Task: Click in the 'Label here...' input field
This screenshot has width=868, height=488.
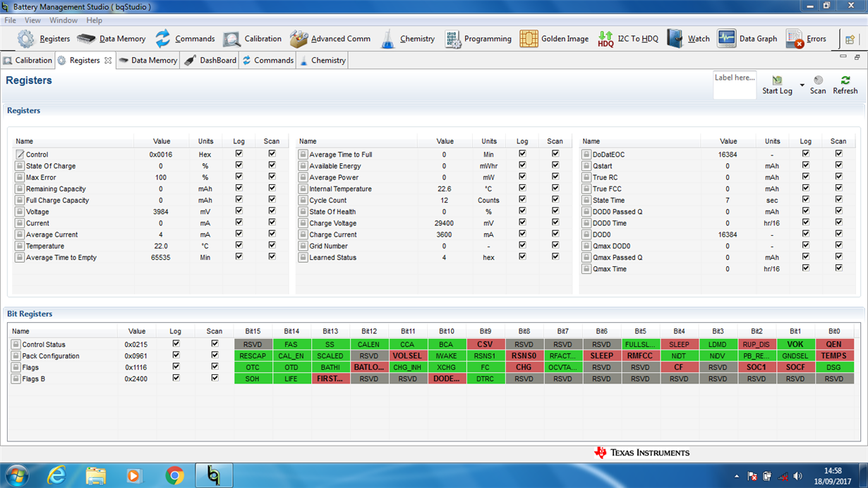Action: [x=735, y=84]
